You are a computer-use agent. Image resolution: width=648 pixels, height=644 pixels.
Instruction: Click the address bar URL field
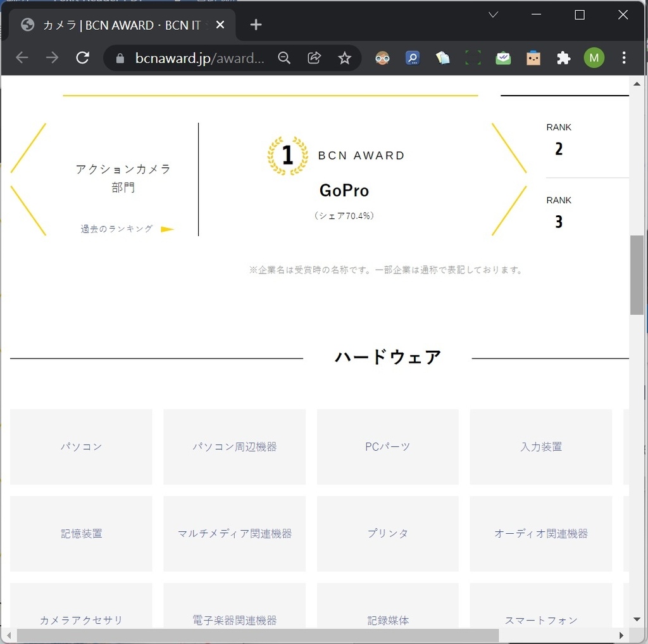pyautogui.click(x=199, y=58)
